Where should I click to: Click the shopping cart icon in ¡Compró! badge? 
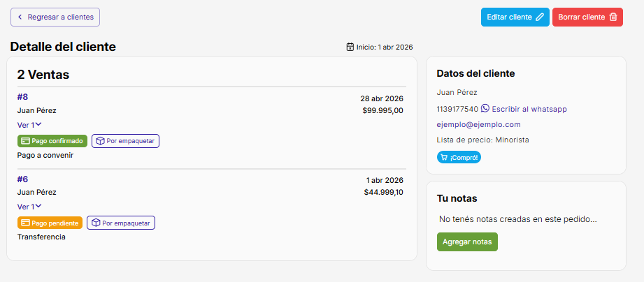point(444,157)
